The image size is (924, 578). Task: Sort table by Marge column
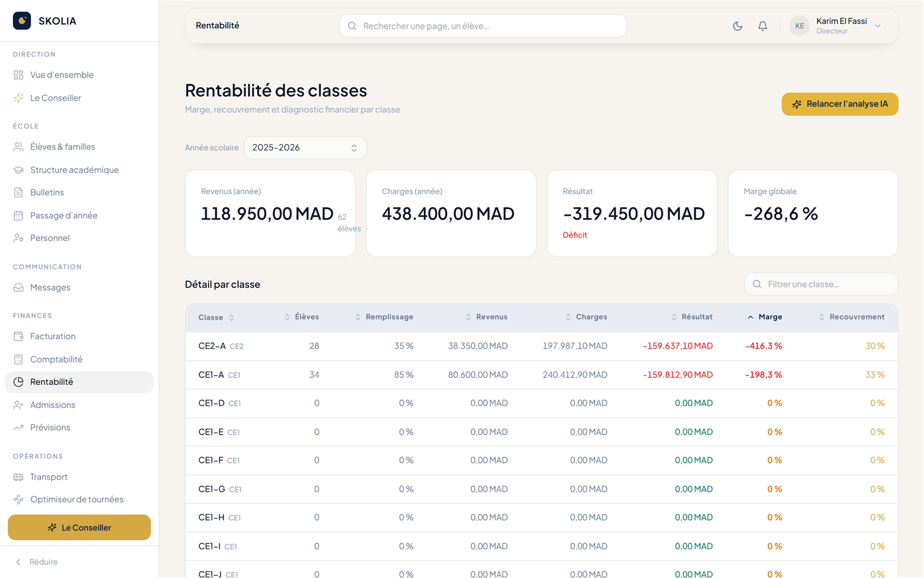click(x=765, y=317)
